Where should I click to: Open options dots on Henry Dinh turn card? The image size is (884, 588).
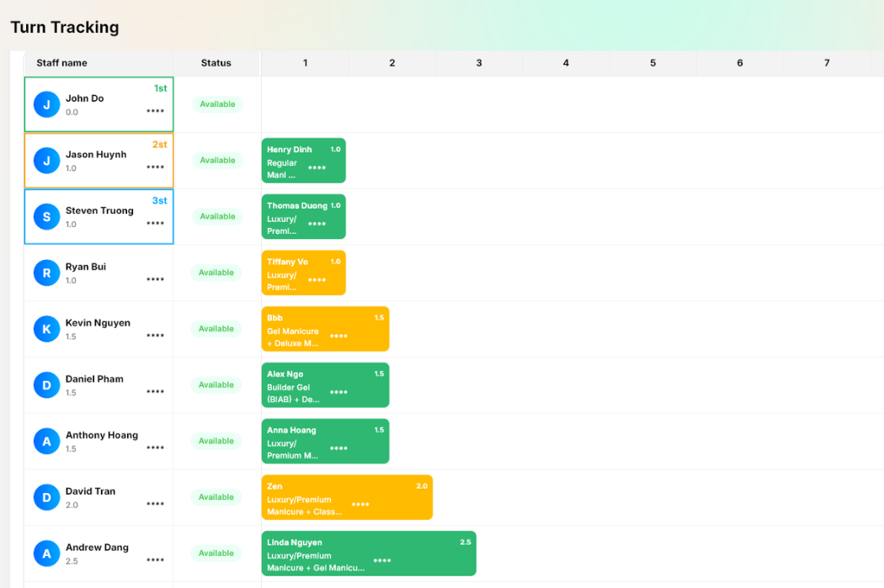click(x=317, y=168)
